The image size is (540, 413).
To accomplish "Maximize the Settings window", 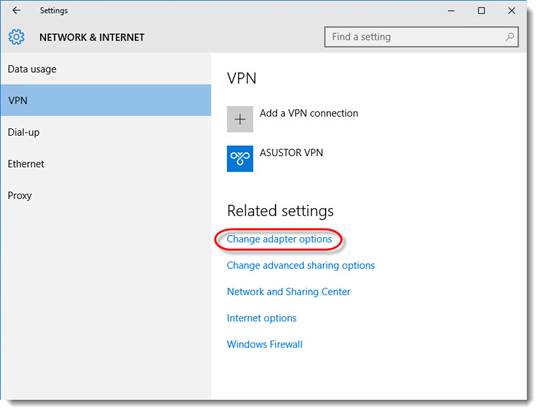I will coord(481,11).
